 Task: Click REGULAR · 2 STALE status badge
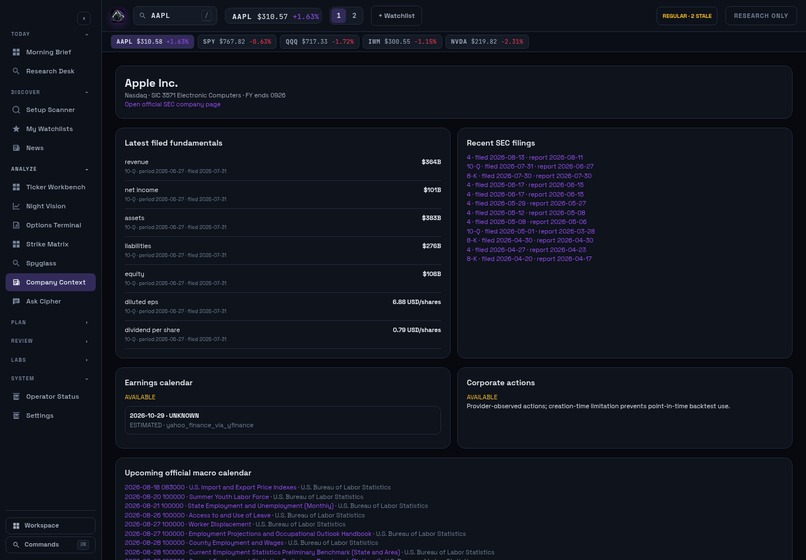pyautogui.click(x=687, y=16)
